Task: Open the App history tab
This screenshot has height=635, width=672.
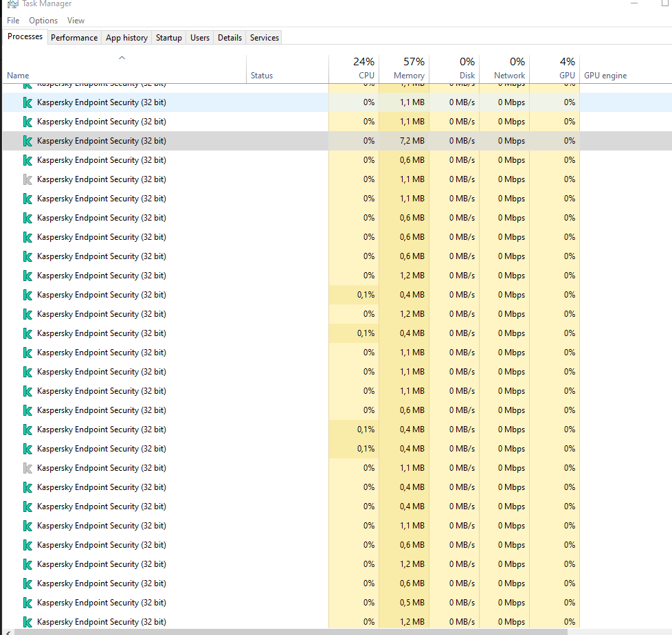Action: (127, 38)
